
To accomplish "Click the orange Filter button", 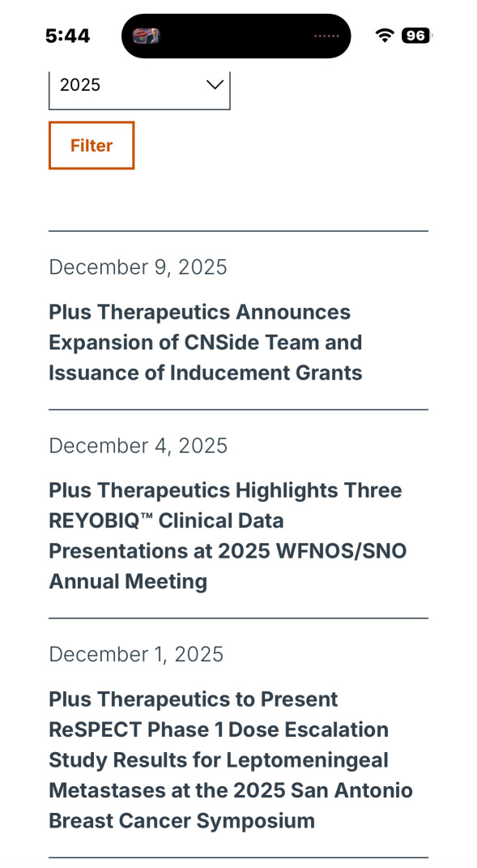I will point(92,146).
